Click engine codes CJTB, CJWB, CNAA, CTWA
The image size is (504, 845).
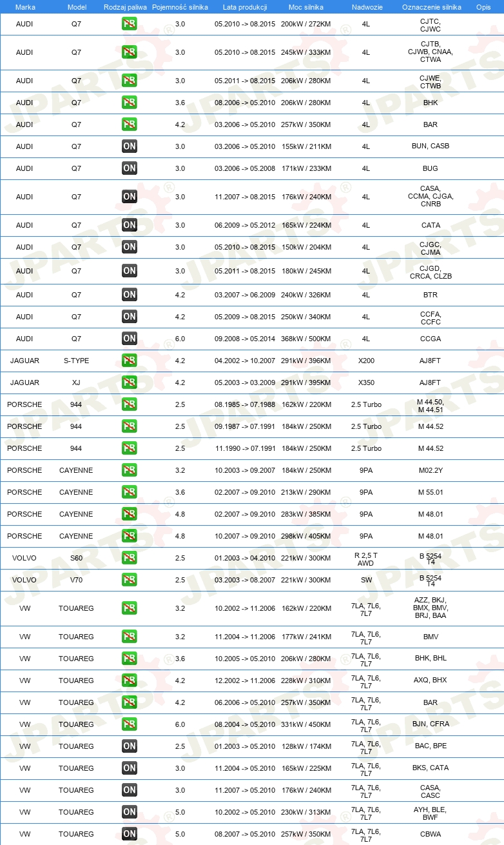[431, 52]
